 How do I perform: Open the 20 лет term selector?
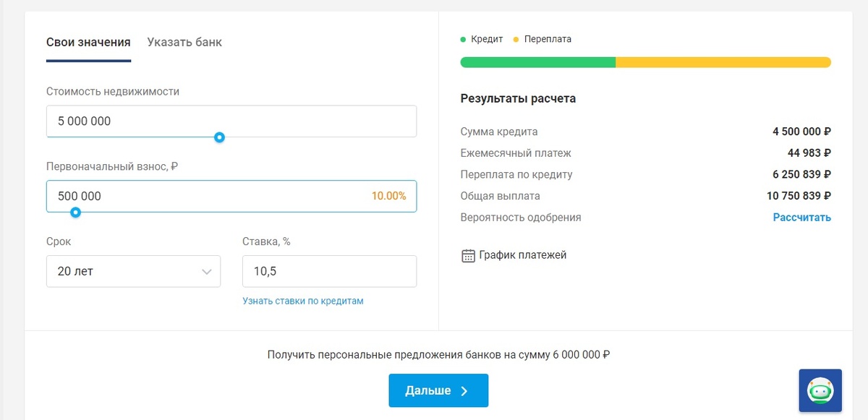[x=133, y=271]
